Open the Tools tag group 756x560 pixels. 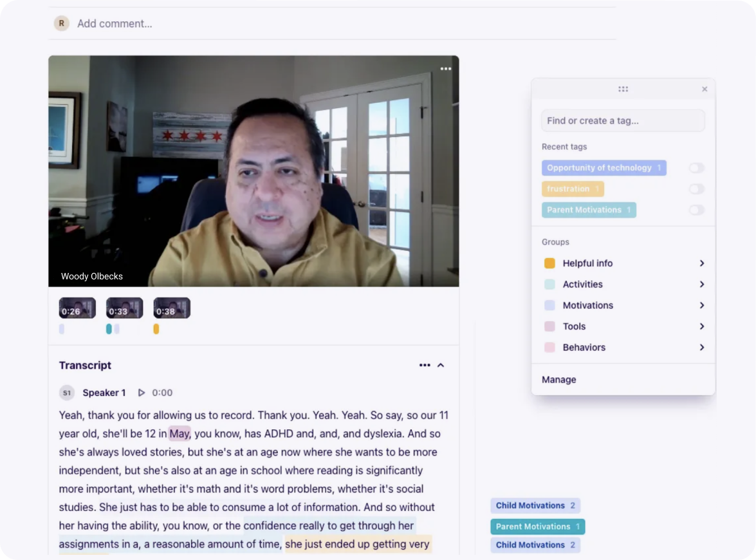(623, 326)
